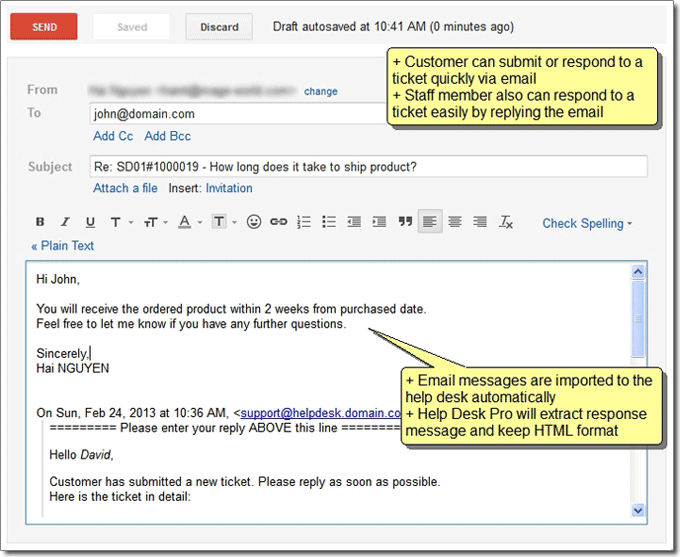Image resolution: width=680 pixels, height=557 pixels.
Task: Apply blockquote formatting
Action: tap(405, 222)
